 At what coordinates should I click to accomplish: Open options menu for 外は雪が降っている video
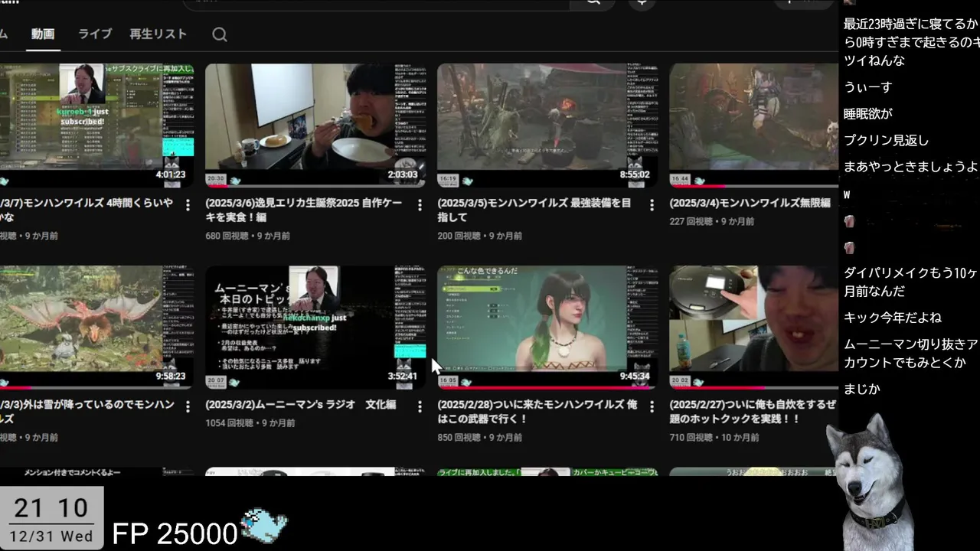tap(188, 406)
